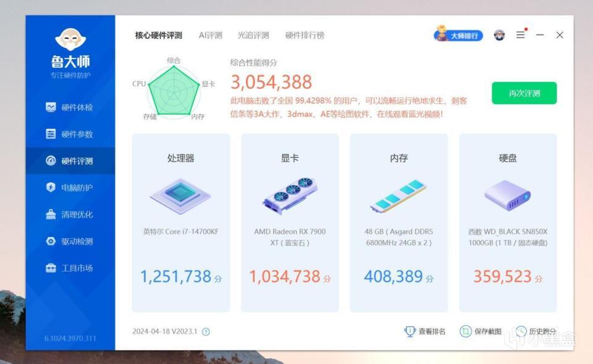593x364 pixels.
Task: Click the 2024-04-18 V2023.1 version text
Action: (165, 331)
